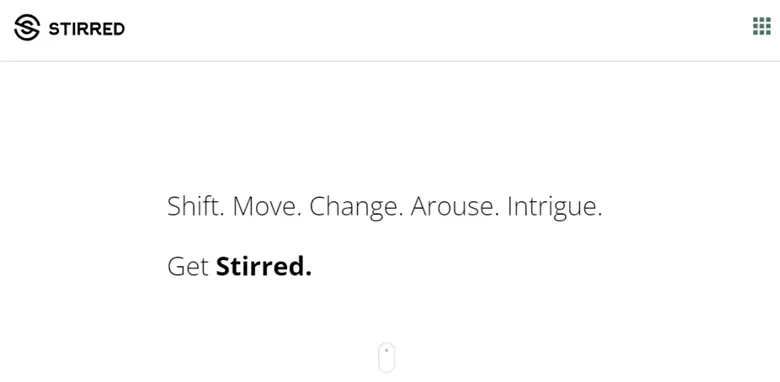Click the word "Change." in the headline
The height and width of the screenshot is (382, 780).
(x=356, y=207)
